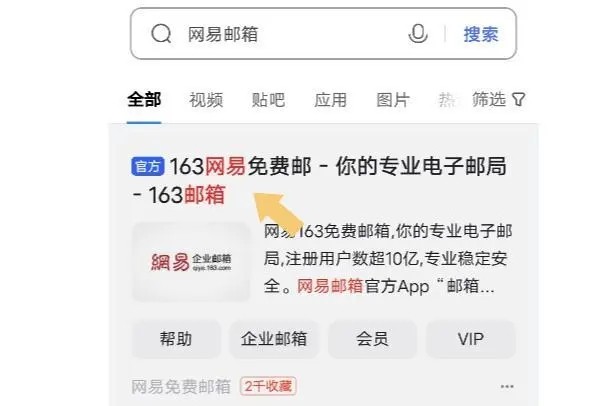This screenshot has height=406, width=608.
Task: Tap the microphone voice search icon
Action: pyautogui.click(x=418, y=34)
